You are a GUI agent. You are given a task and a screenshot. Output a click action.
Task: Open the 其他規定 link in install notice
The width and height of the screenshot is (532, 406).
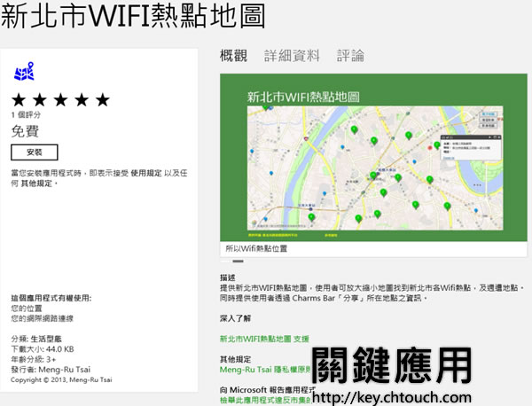[x=36, y=183]
